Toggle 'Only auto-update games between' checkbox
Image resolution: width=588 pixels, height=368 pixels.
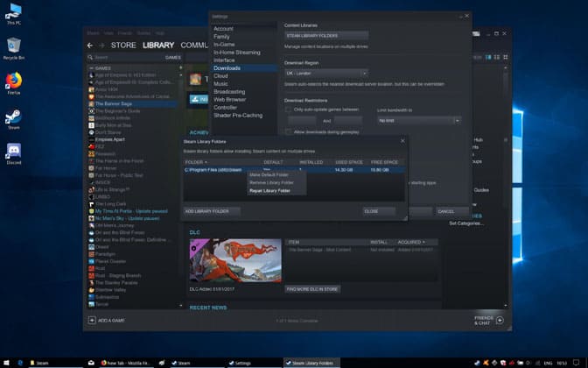click(x=288, y=110)
